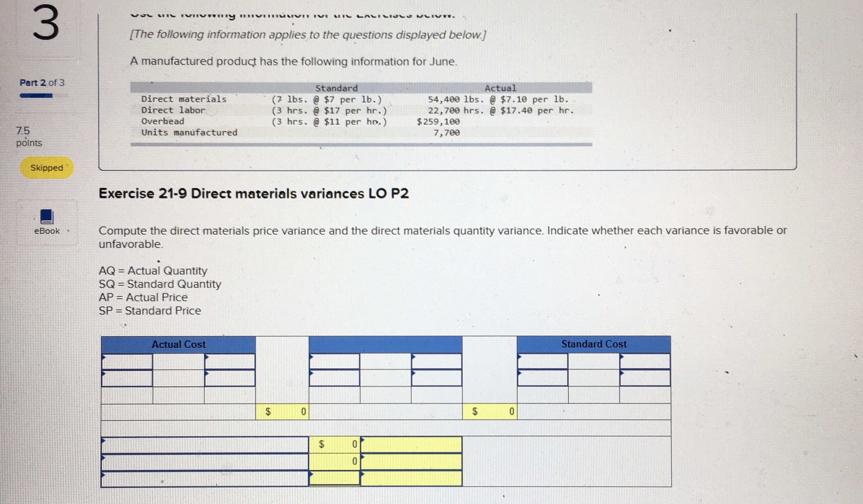
Task: Open first-row left dropdown under Actual Cost
Action: point(127,362)
